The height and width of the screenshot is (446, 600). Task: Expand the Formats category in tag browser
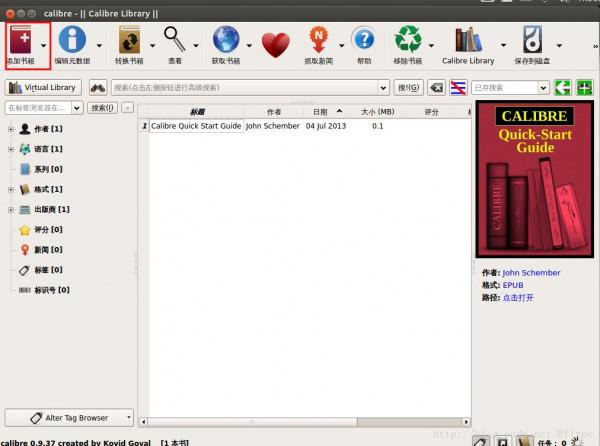[11, 189]
